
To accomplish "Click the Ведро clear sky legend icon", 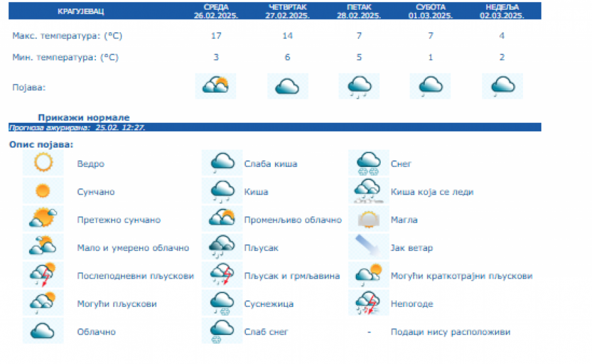I will click(x=43, y=163).
